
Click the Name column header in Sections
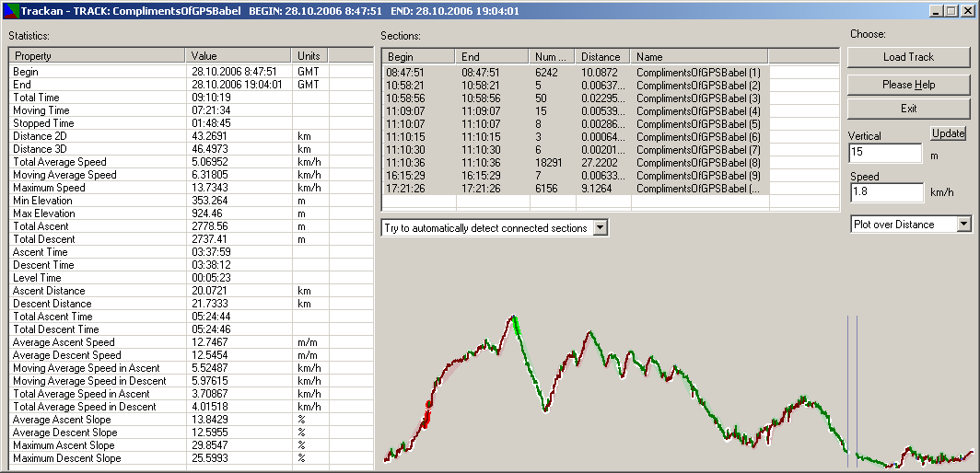(699, 57)
